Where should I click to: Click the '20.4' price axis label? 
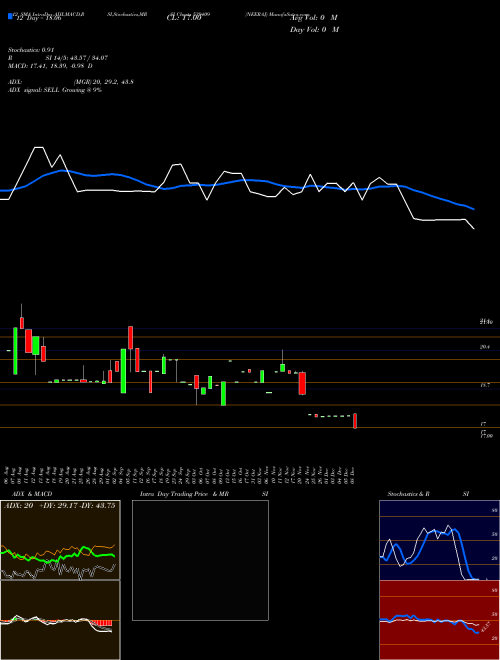tap(485, 347)
